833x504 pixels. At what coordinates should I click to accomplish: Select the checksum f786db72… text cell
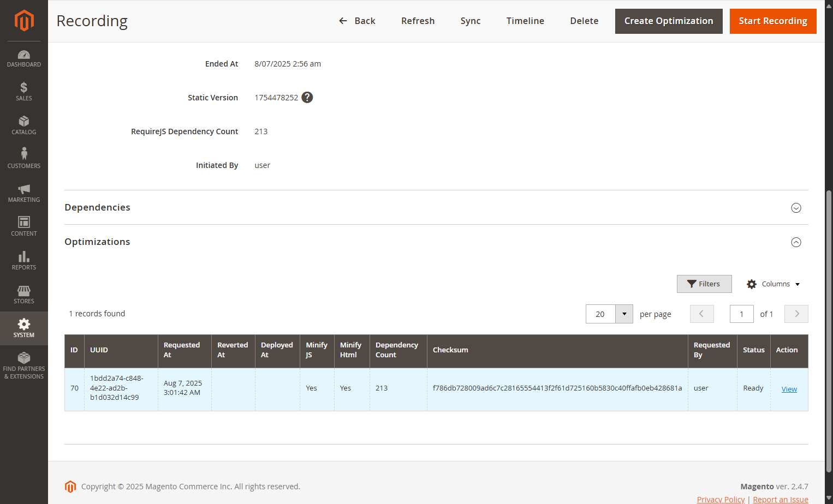tap(557, 388)
